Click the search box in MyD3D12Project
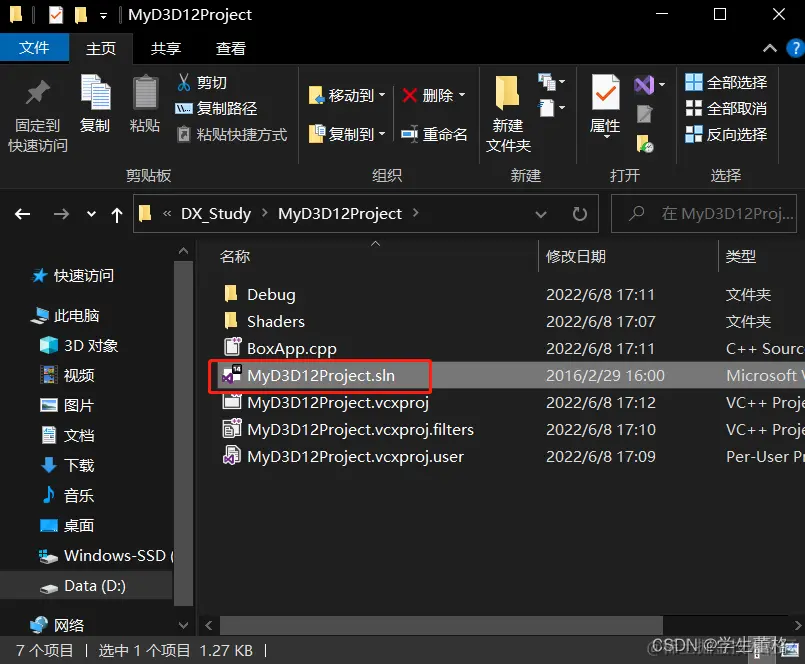Viewport: 805px width, 664px height. click(704, 214)
